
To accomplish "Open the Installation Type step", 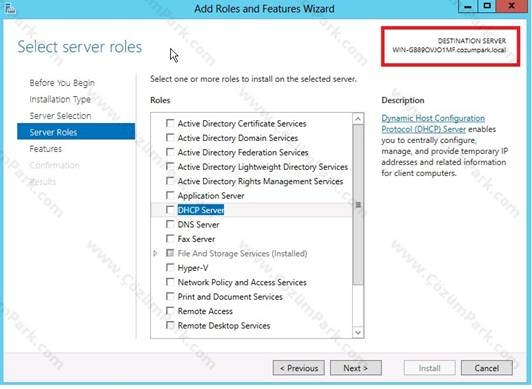I will pyautogui.click(x=60, y=99).
